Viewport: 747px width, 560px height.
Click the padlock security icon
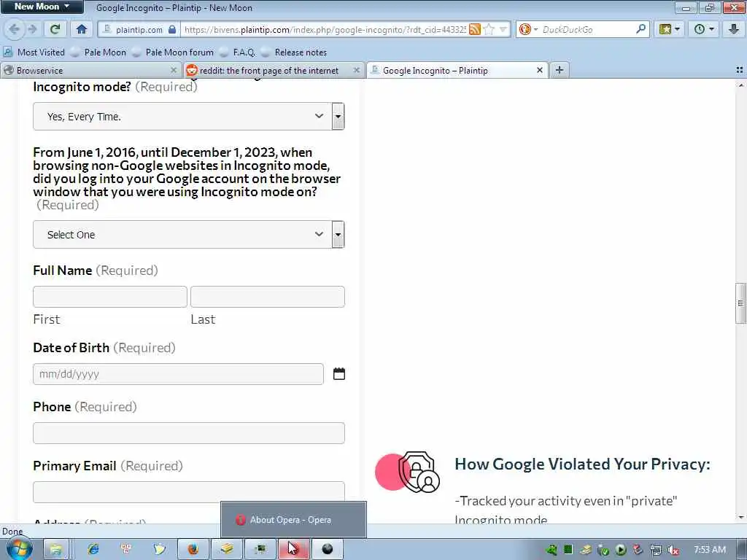172,29
